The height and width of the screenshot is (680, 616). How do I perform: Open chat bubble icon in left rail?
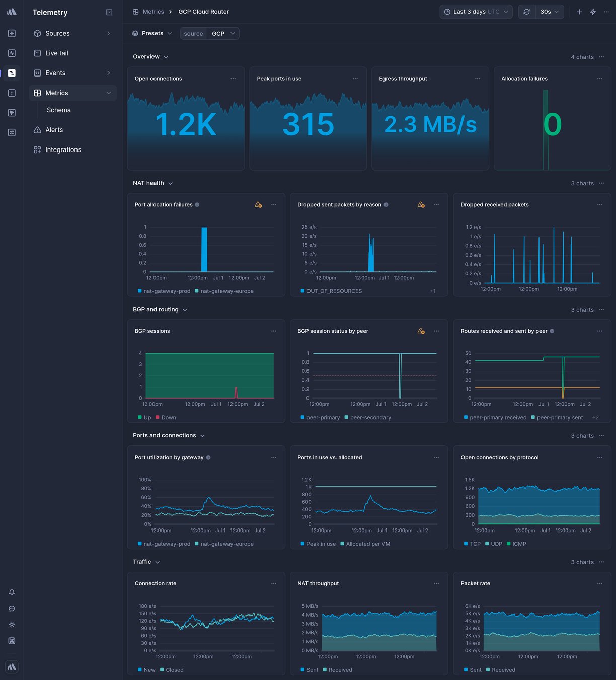pyautogui.click(x=12, y=609)
